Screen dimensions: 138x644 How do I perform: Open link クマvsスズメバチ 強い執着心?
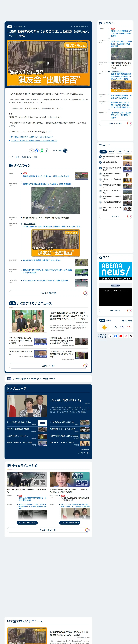[34, 140]
